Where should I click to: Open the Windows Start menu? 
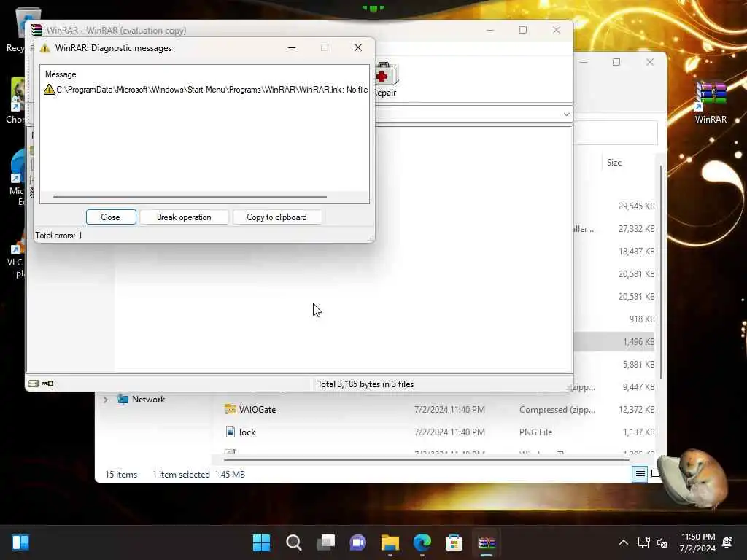tap(261, 542)
